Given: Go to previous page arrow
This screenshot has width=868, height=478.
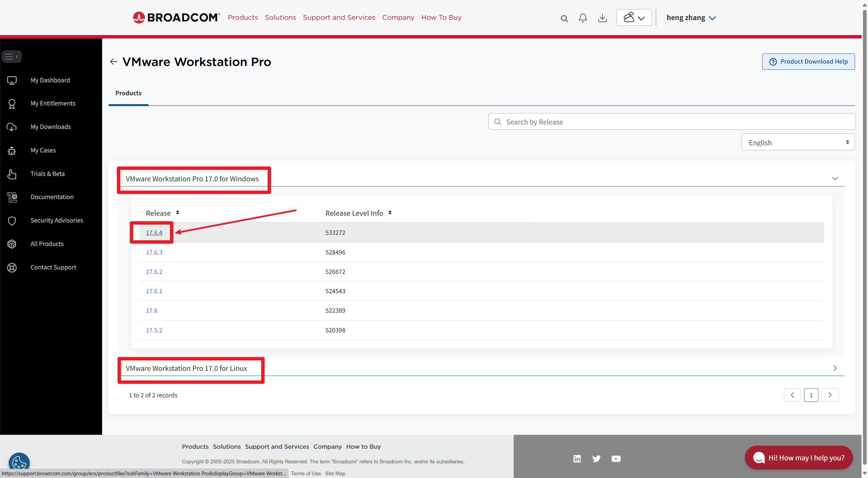Looking at the screenshot, I should coord(792,395).
